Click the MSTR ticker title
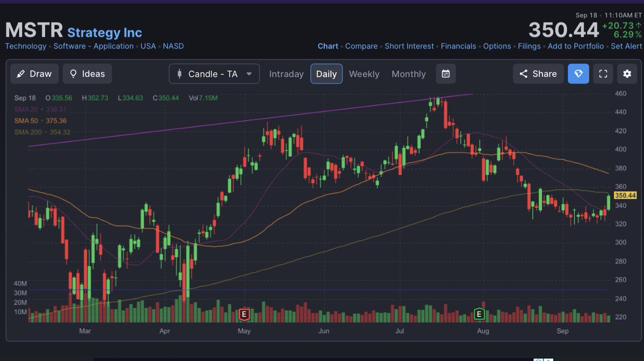Viewport: 644px width, 361px height. (x=34, y=30)
